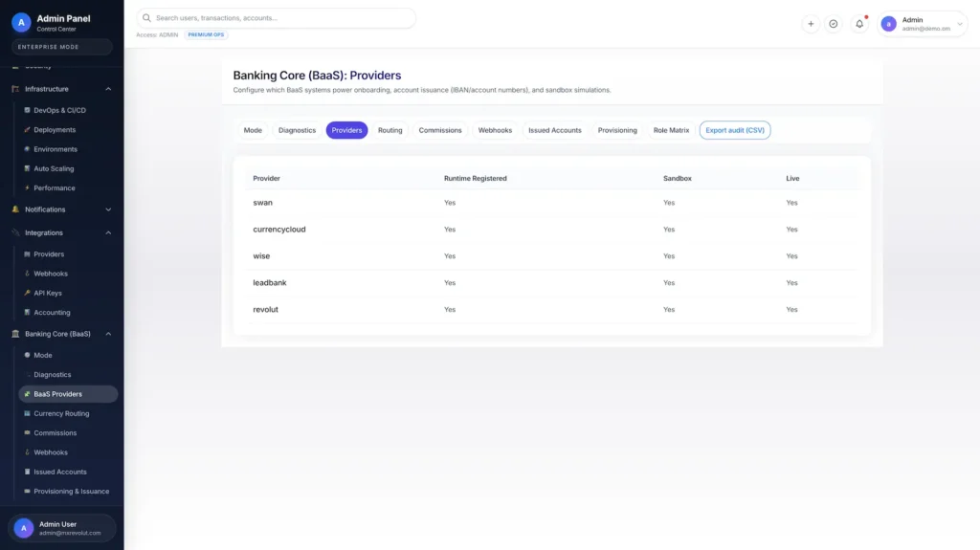Click the Integrations section icon
980x550 pixels.
15,232
